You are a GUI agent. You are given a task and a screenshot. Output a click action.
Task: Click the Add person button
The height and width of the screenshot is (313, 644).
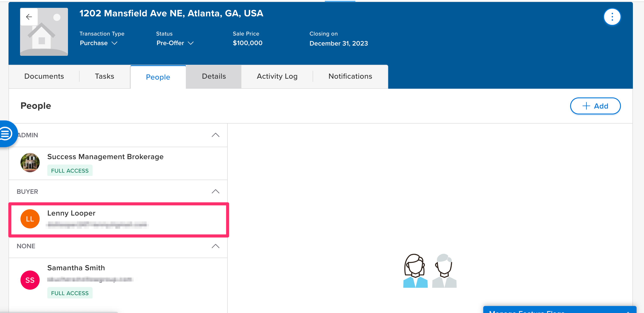click(595, 106)
